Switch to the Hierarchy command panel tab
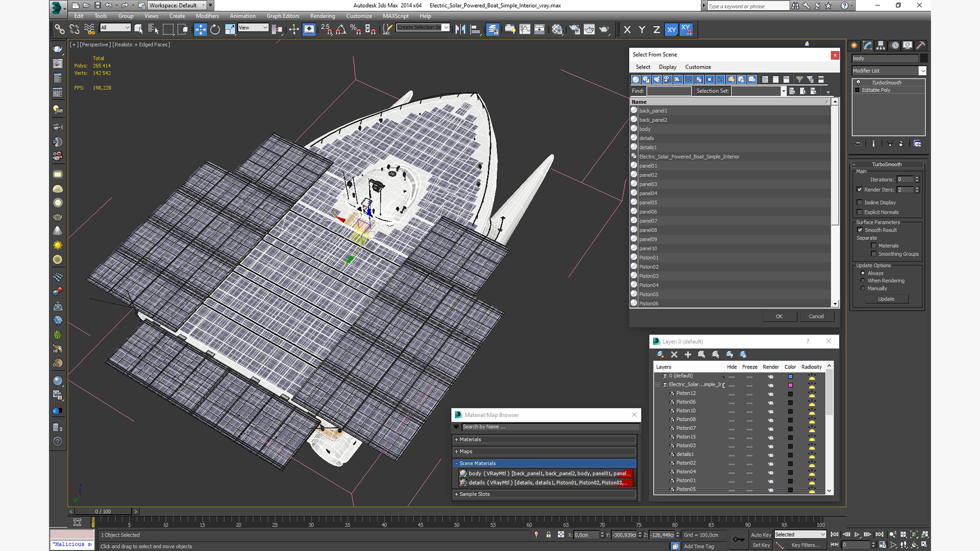980x551 pixels. (x=880, y=45)
